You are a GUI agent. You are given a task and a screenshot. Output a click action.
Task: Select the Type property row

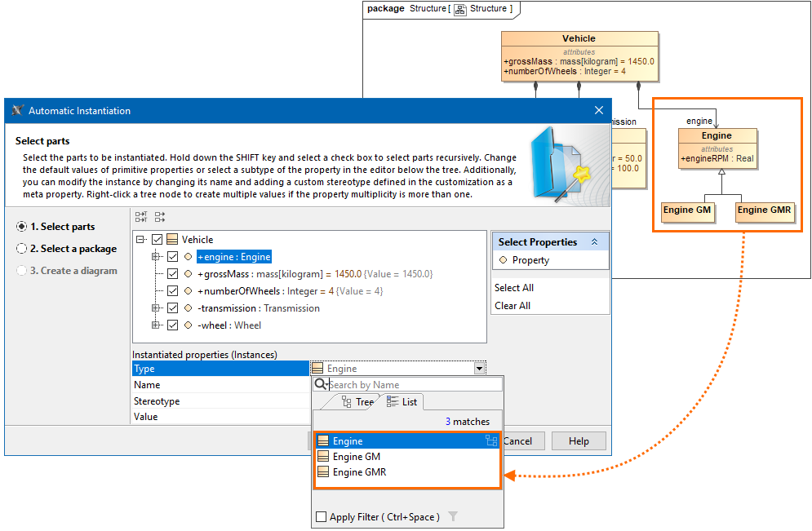click(220, 369)
